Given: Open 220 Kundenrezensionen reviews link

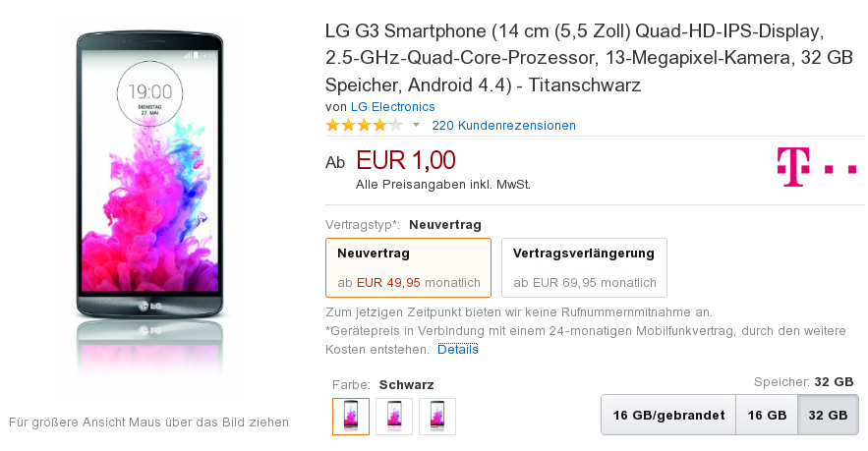Looking at the screenshot, I should [x=503, y=126].
